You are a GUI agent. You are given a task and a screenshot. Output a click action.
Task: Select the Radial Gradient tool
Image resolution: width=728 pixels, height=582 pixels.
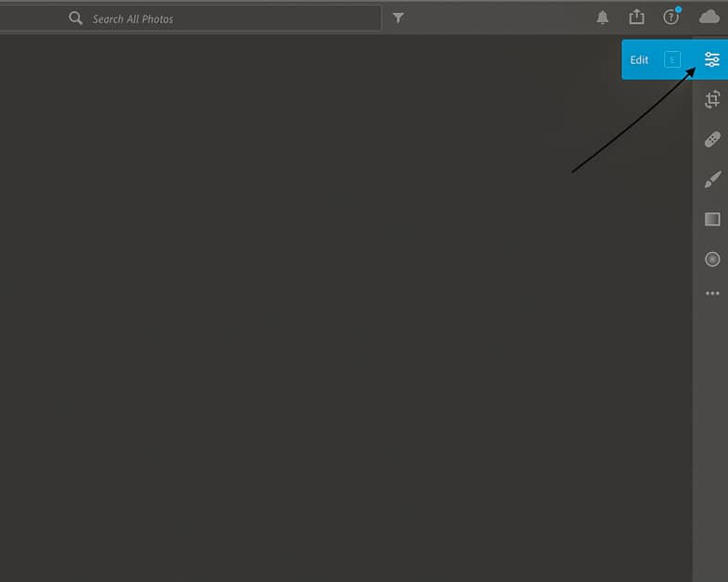pos(712,259)
